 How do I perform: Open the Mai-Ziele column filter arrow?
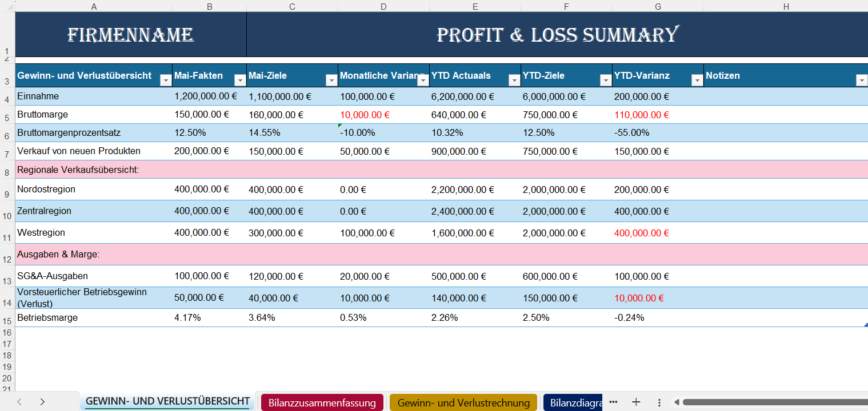tap(331, 80)
